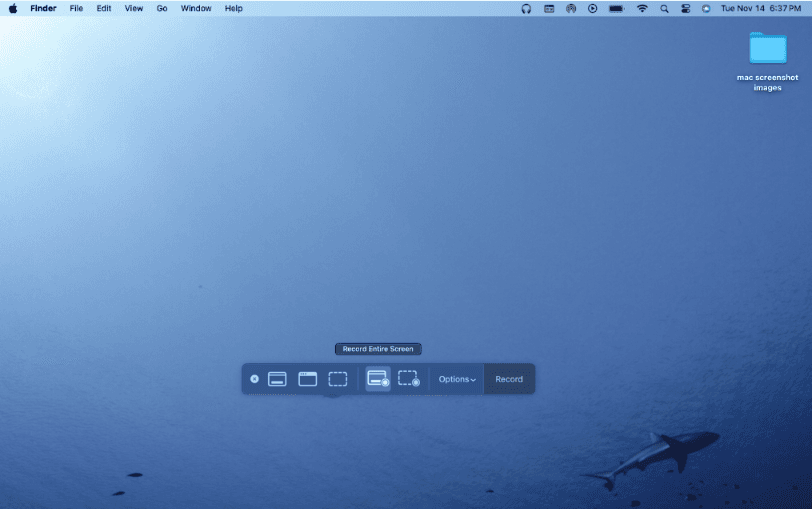Select the mac screenshot images folder
812x509 pixels.
pyautogui.click(x=767, y=48)
